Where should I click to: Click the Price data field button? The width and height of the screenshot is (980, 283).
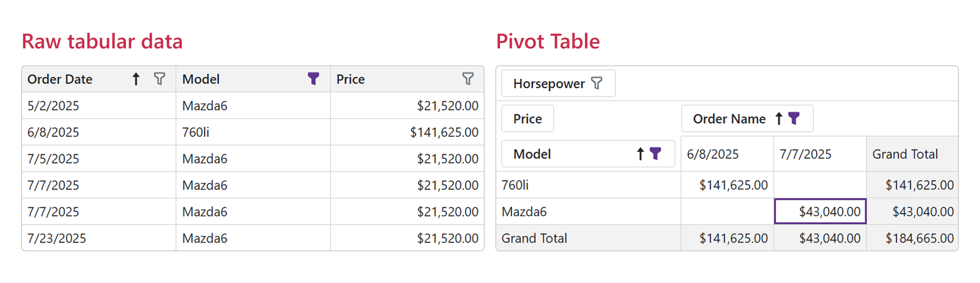527,118
